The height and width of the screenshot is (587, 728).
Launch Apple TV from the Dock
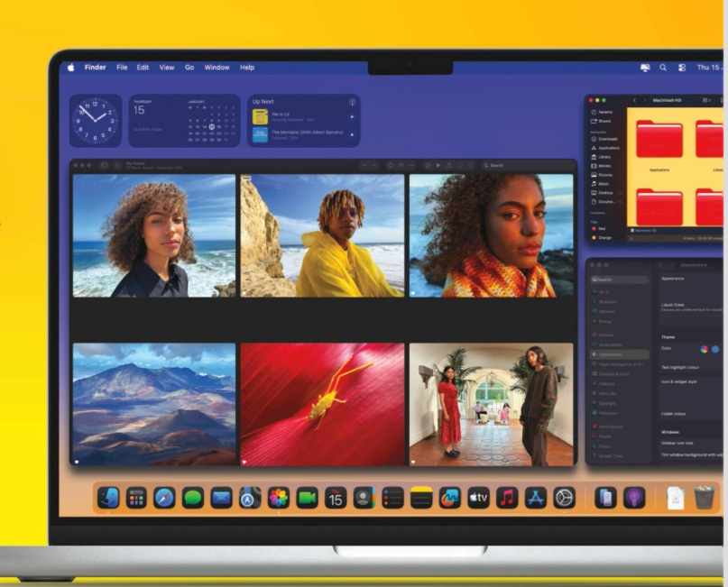click(x=479, y=498)
